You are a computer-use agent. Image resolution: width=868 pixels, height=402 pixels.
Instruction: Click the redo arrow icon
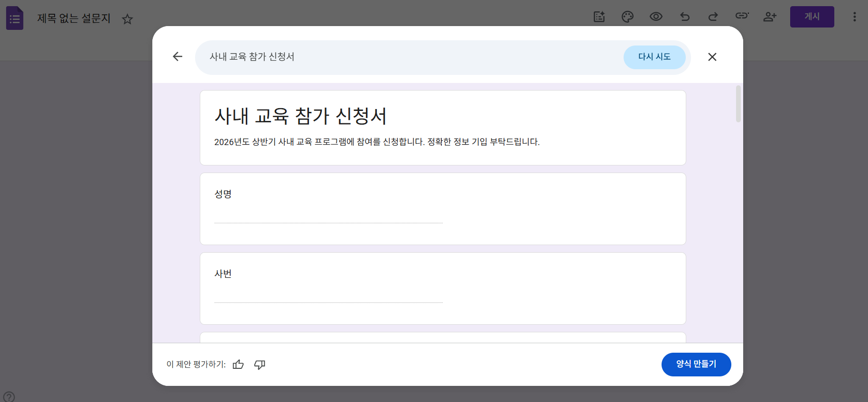click(x=713, y=17)
